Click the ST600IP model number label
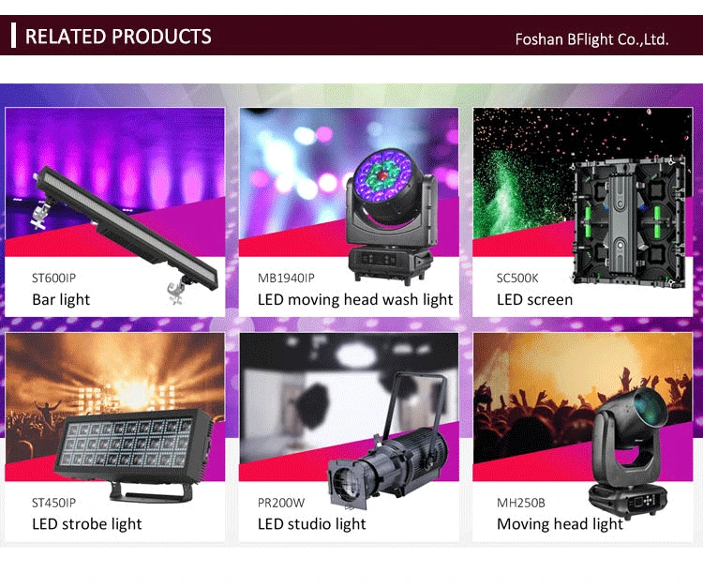Image resolution: width=703 pixels, height=588 pixels. (53, 279)
